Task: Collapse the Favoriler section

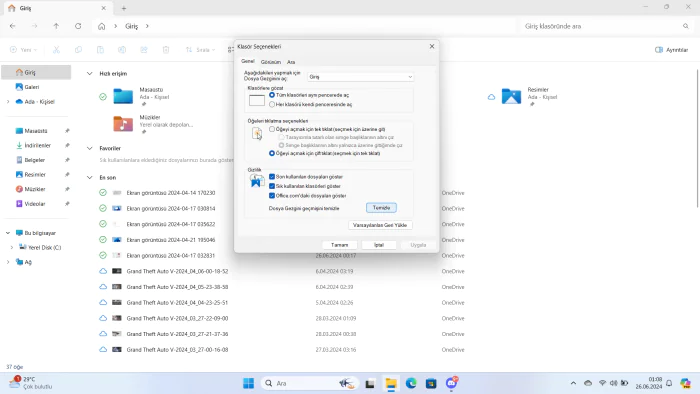Action: 90,148
